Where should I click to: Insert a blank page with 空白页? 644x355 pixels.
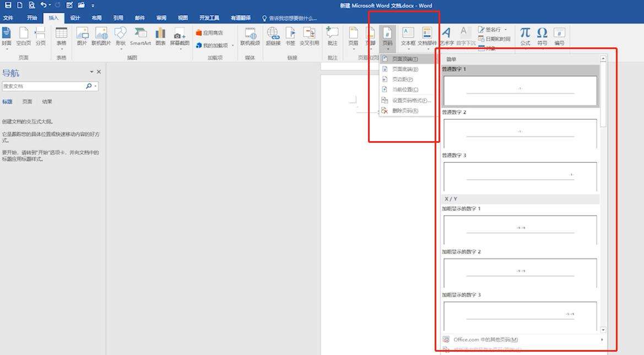coord(23,37)
